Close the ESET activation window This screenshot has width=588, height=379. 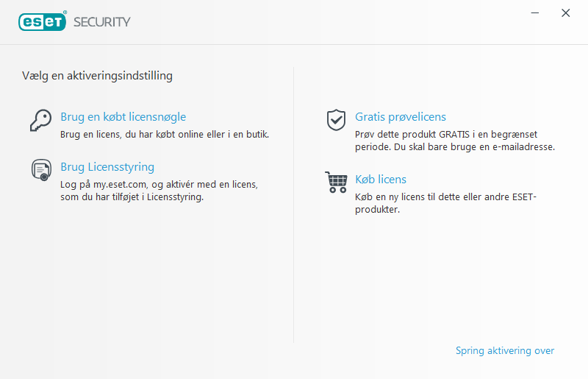pyautogui.click(x=565, y=13)
